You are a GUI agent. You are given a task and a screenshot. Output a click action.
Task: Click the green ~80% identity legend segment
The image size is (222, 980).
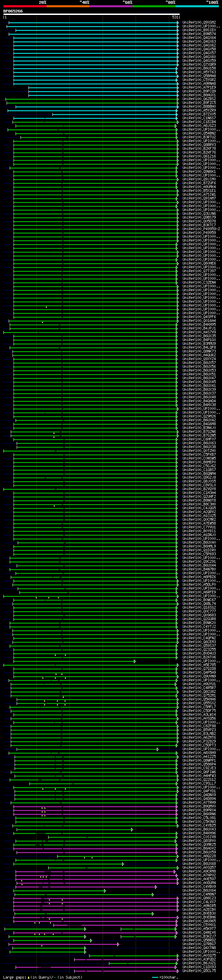coord(154,6)
